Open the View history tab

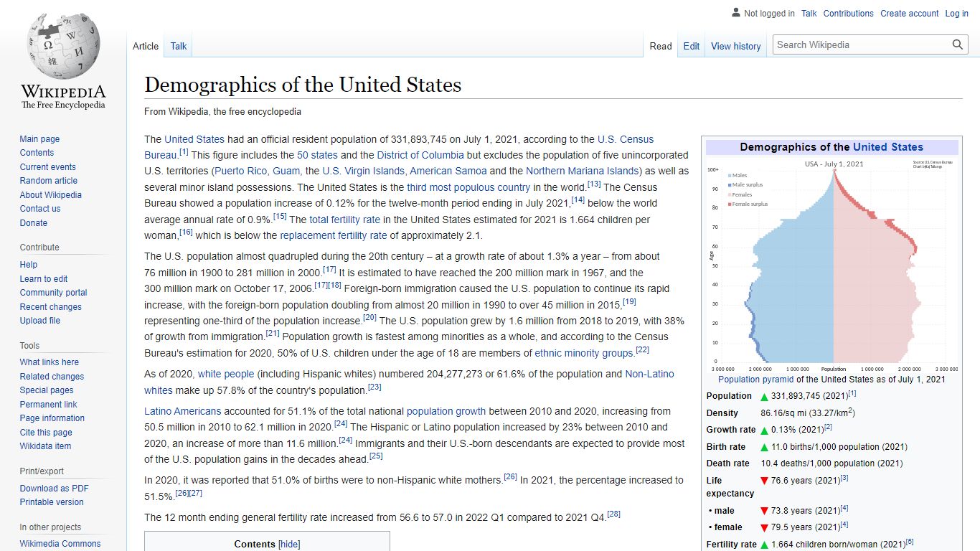tap(735, 46)
